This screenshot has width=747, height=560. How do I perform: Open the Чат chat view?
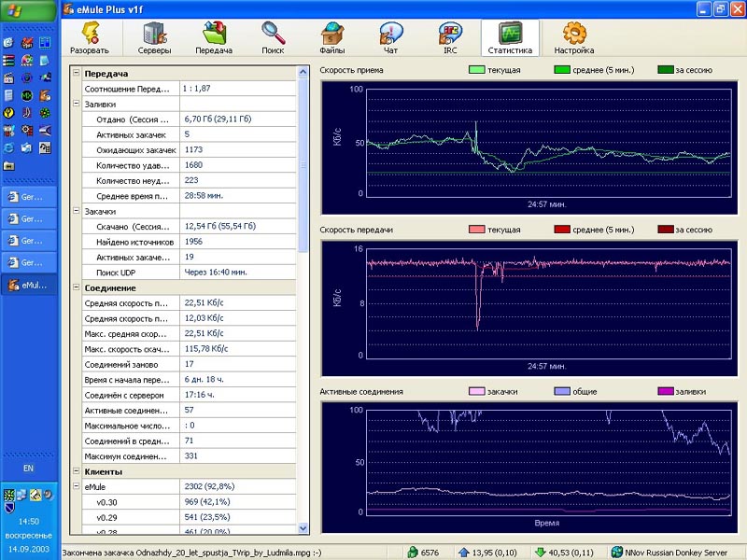coord(390,38)
